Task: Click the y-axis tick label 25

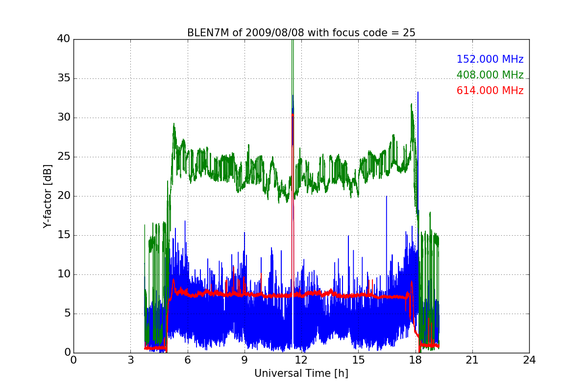Action: coord(64,157)
